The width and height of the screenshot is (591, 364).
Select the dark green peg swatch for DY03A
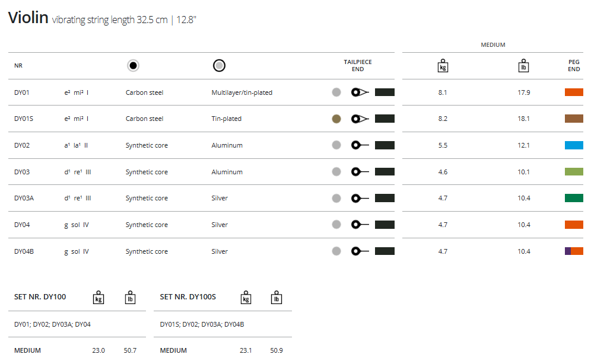point(574,198)
